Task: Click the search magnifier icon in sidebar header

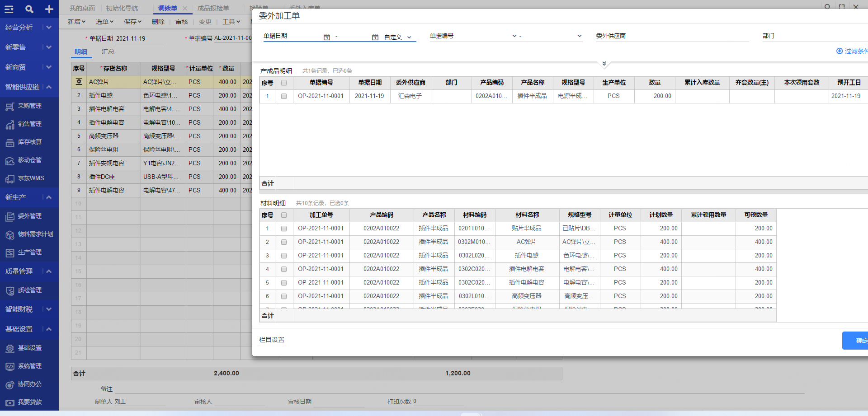Action: click(x=29, y=9)
